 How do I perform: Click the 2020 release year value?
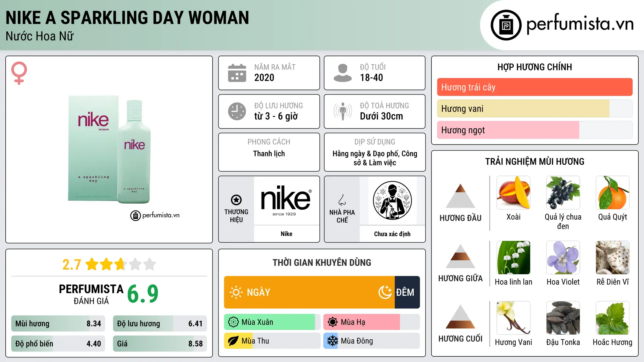pos(264,78)
